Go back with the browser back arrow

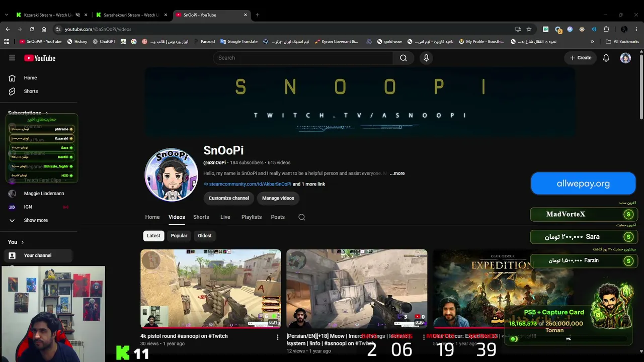[x=8, y=29]
